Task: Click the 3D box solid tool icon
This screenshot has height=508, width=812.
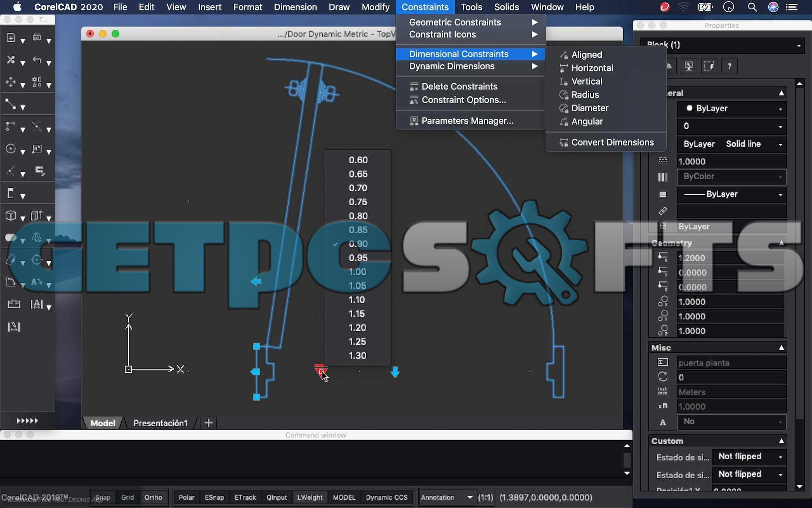Action: point(11,215)
